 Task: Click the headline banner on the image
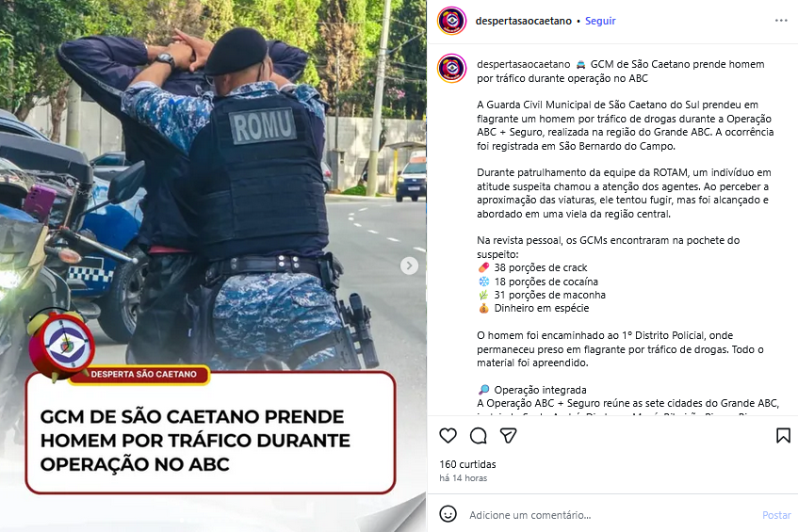click(x=210, y=433)
